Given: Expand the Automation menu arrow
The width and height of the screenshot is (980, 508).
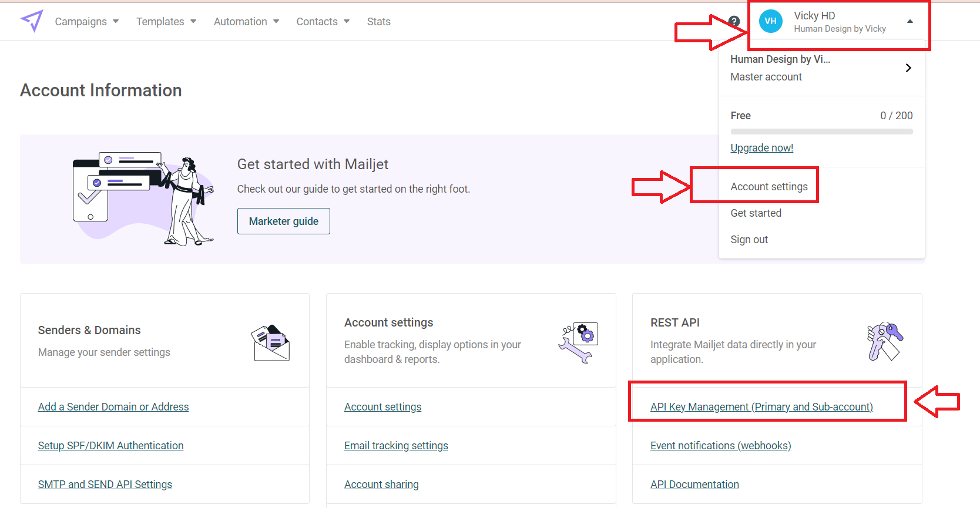Looking at the screenshot, I should click(x=276, y=21).
